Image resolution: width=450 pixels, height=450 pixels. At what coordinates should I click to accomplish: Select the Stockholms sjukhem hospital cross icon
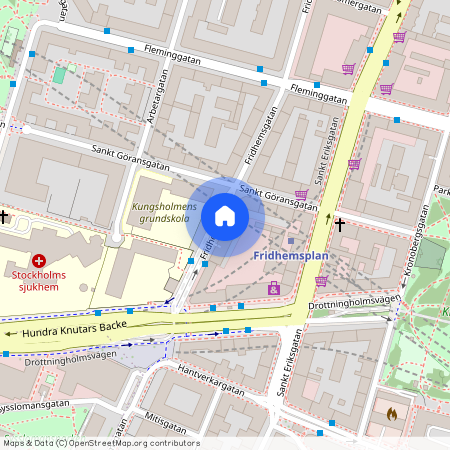tap(39, 261)
